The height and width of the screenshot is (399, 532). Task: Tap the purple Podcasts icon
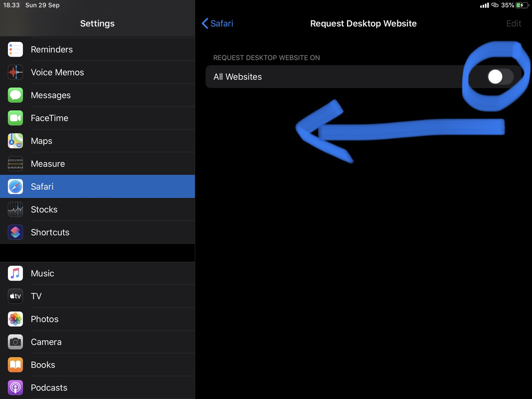(x=15, y=388)
